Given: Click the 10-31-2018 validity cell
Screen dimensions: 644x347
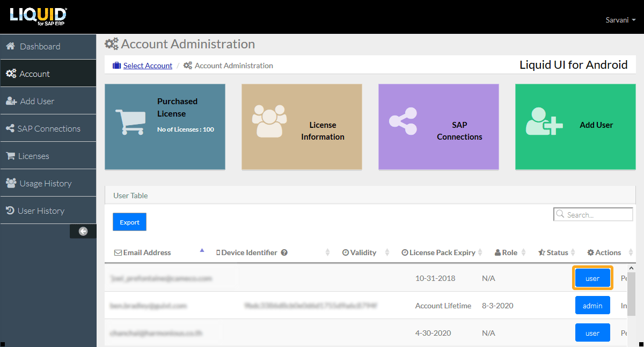Looking at the screenshot, I should point(435,278).
